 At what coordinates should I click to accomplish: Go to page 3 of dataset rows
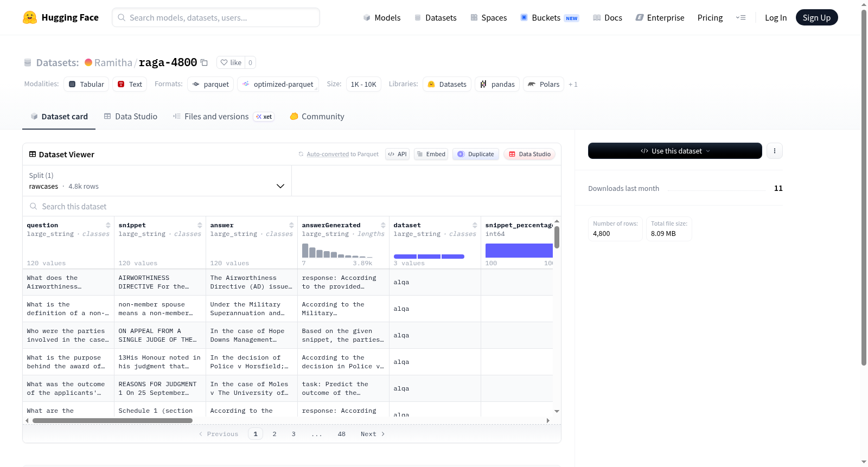coord(293,434)
